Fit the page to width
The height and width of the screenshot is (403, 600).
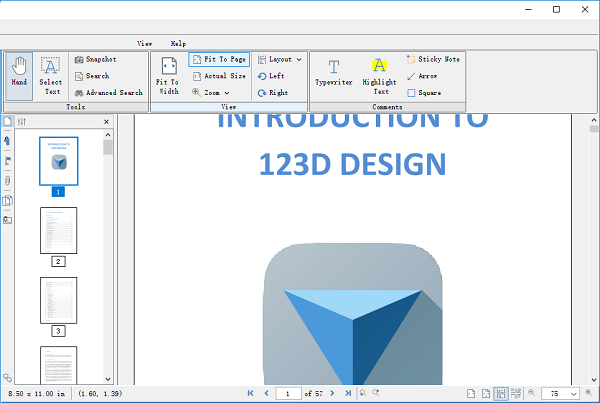click(168, 76)
